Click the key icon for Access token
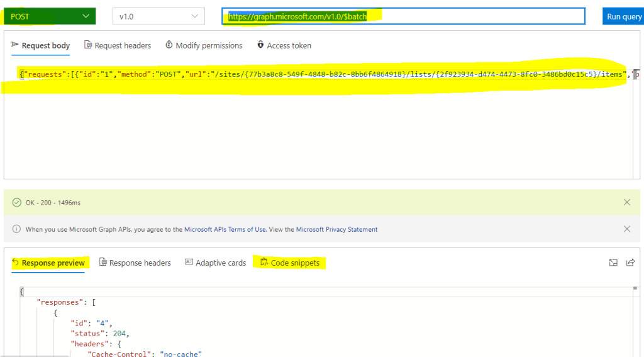 point(260,45)
